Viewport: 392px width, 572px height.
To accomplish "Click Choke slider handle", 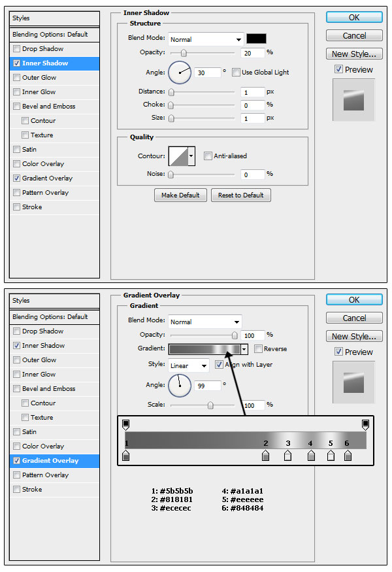I will [171, 105].
